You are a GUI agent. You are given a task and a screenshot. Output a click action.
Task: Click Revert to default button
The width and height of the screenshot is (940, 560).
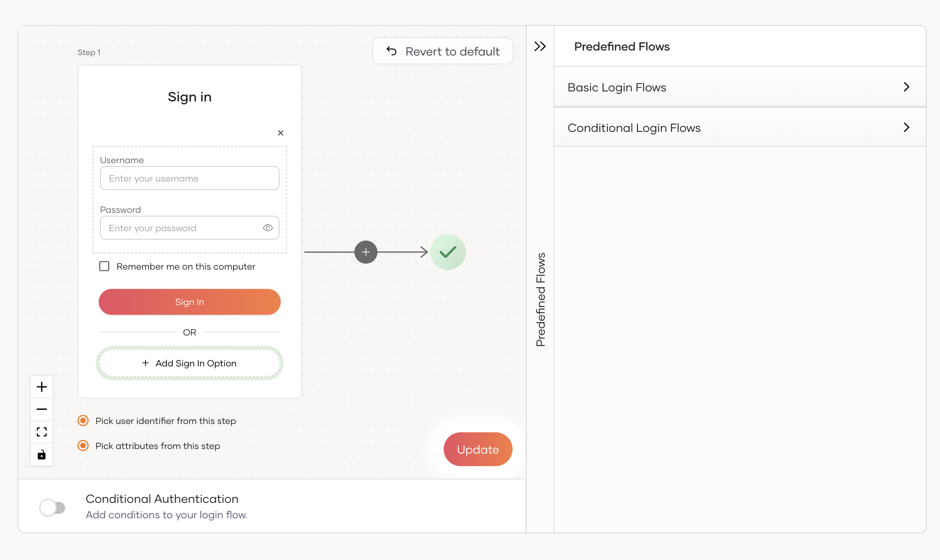(442, 51)
